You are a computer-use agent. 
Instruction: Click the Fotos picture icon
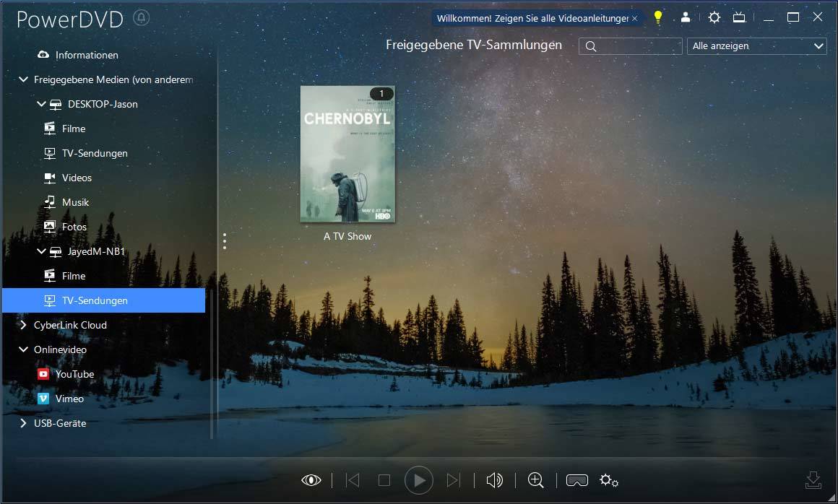point(50,227)
